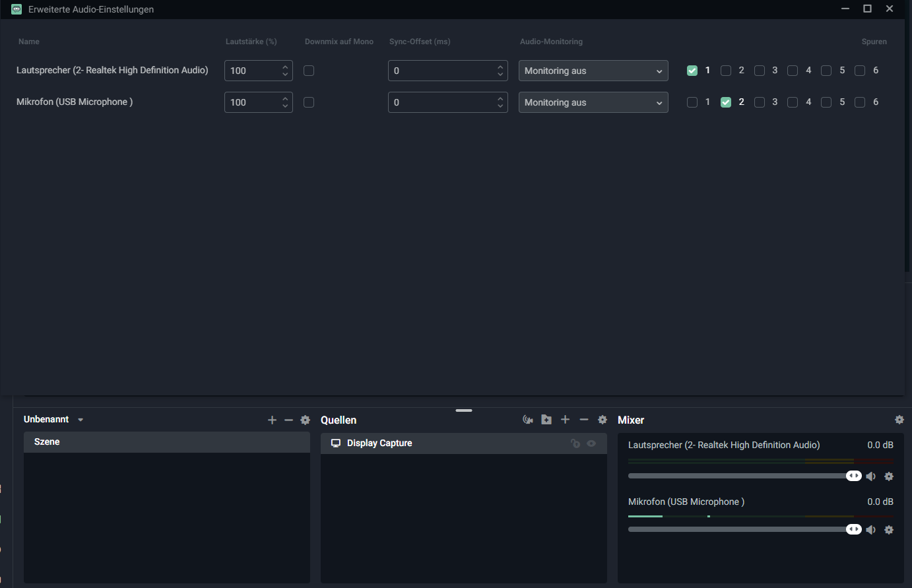Enable track 5 for Lautsprecher
The width and height of the screenshot is (912, 588).
click(x=826, y=71)
